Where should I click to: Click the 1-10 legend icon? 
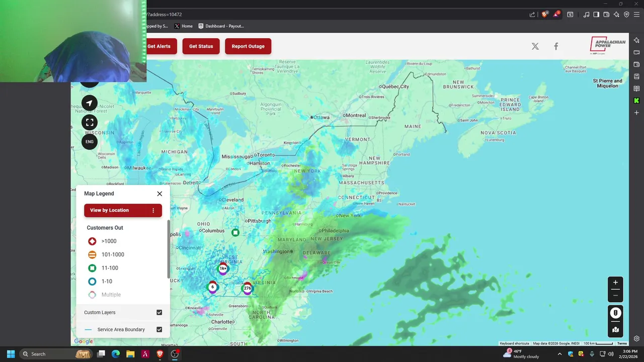92,282
